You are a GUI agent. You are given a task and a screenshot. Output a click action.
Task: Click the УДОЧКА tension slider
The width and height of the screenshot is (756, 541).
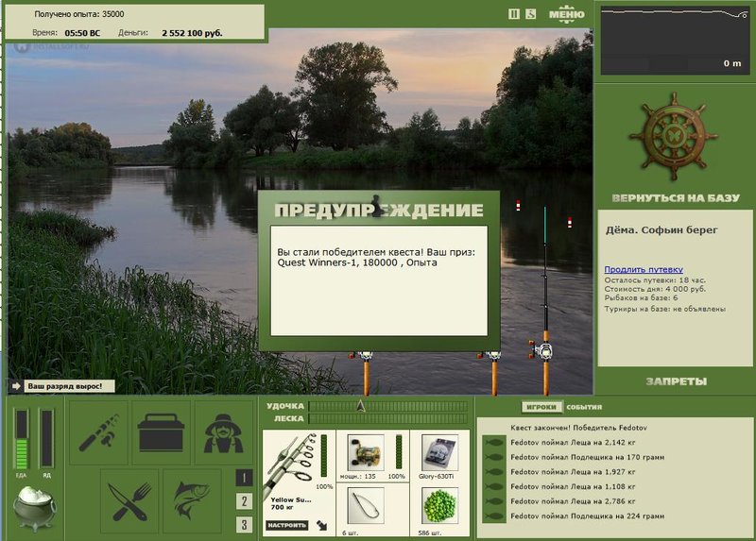388,406
